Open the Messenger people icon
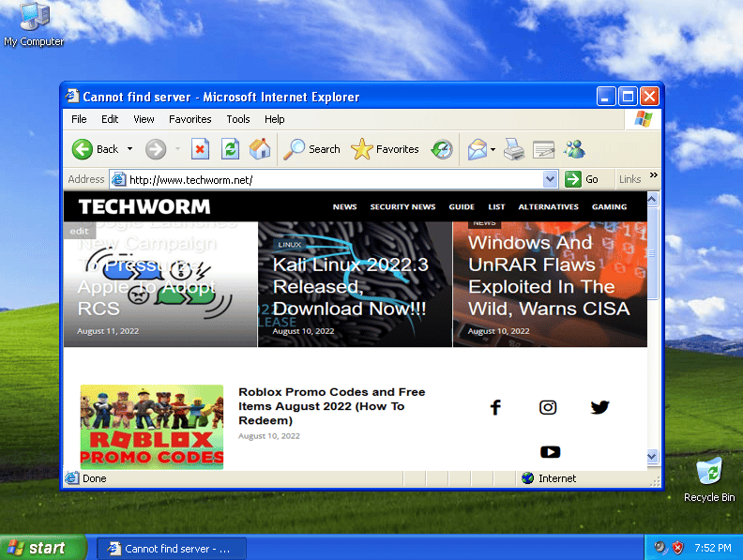743x560 pixels. (x=574, y=149)
